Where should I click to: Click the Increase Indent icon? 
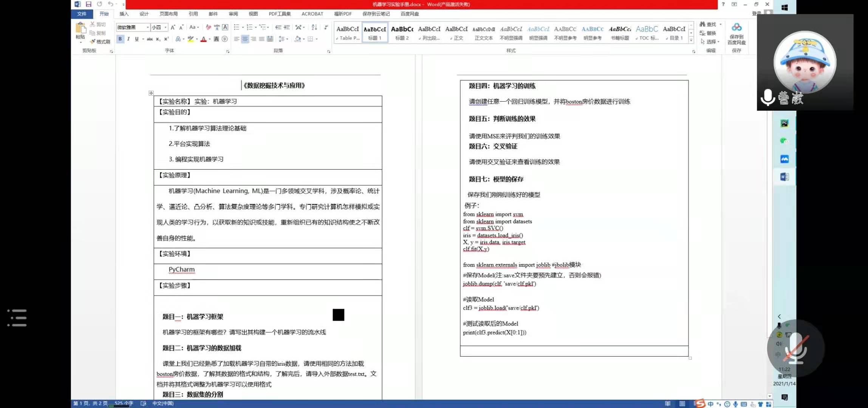[x=287, y=27]
